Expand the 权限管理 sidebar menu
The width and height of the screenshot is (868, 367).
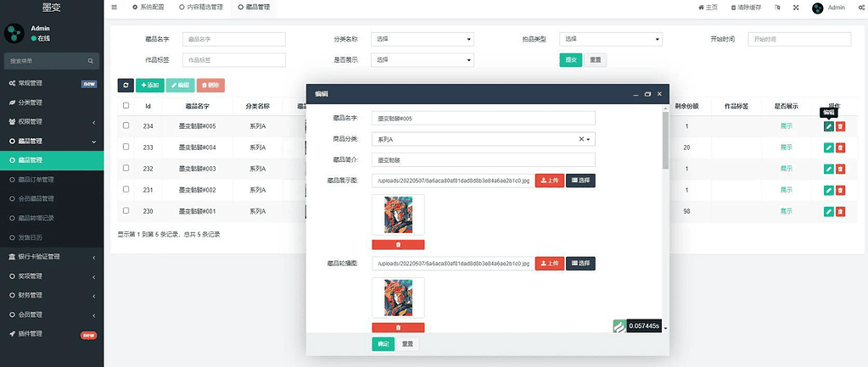(52, 121)
